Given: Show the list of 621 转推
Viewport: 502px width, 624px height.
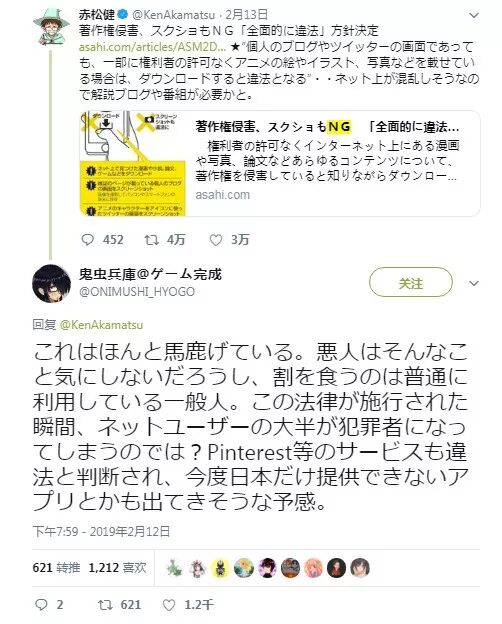Looking at the screenshot, I should 57,567.
